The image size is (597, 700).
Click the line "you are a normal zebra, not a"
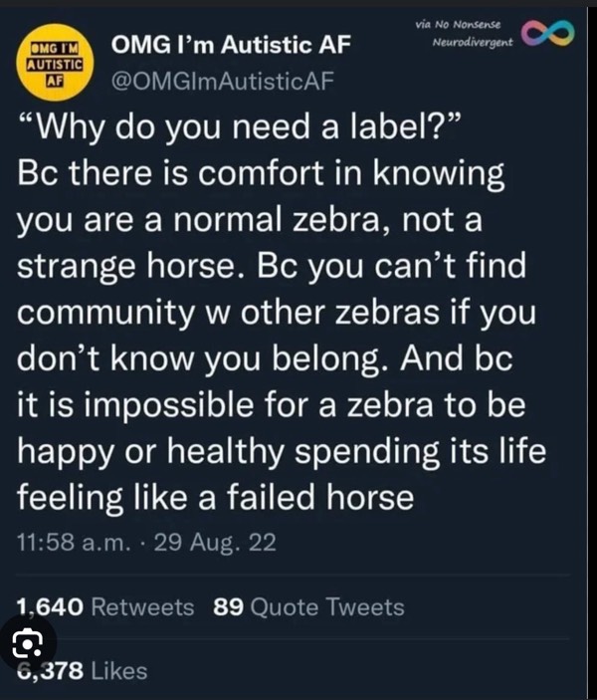pyautogui.click(x=250, y=220)
